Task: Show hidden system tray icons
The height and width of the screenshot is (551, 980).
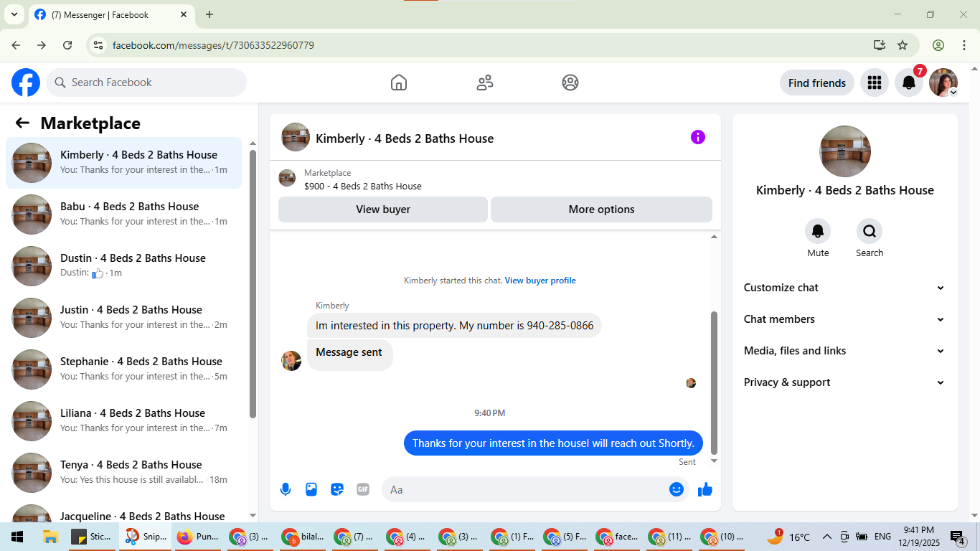Action: tap(826, 537)
